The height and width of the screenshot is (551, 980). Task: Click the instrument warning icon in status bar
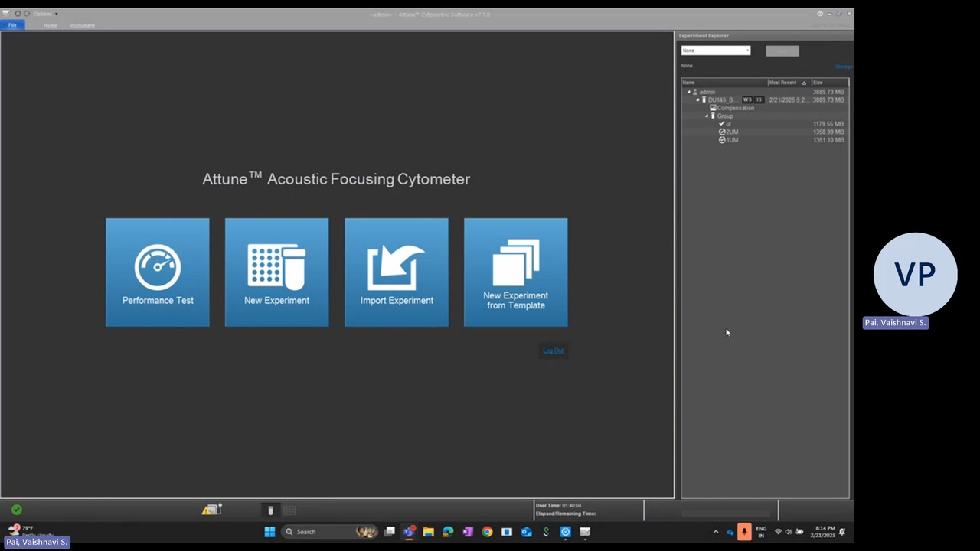click(211, 510)
